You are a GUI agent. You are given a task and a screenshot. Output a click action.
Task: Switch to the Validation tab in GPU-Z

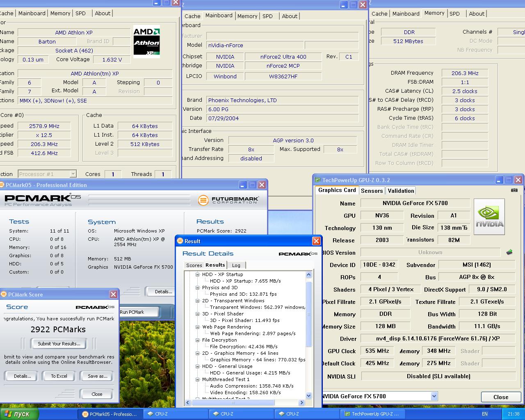(x=401, y=191)
